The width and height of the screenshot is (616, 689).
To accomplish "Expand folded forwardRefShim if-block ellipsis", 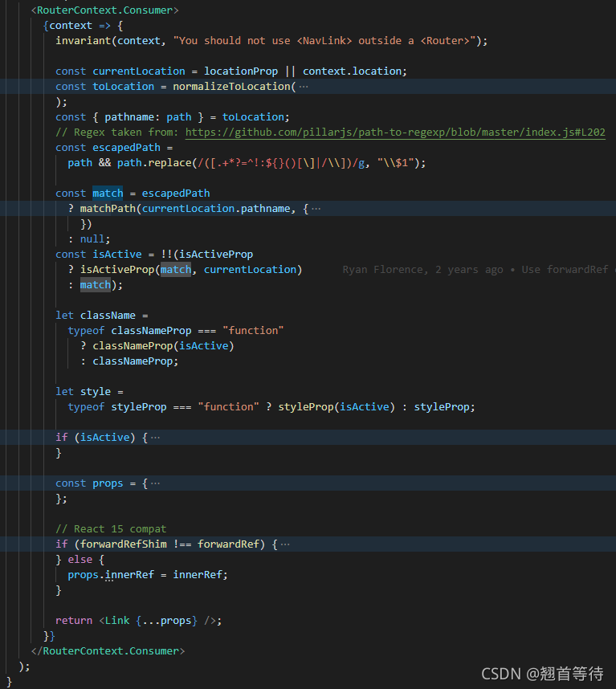I will (285, 544).
